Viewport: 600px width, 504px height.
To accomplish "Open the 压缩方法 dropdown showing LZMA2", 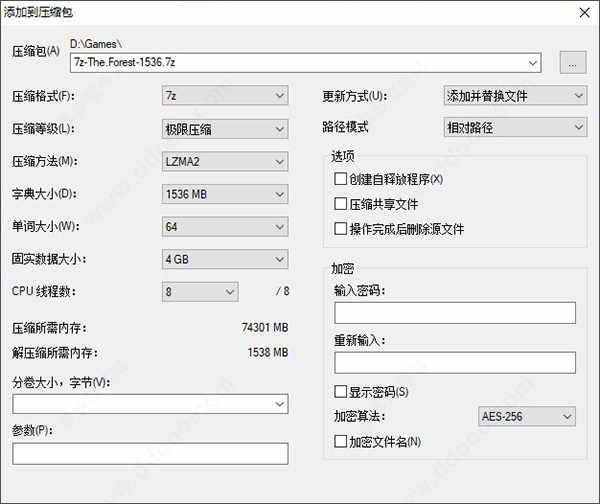I will (x=225, y=161).
